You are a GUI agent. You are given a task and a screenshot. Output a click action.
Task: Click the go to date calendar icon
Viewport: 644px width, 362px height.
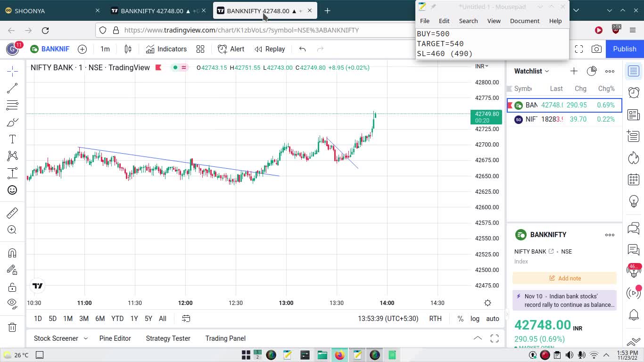186,319
